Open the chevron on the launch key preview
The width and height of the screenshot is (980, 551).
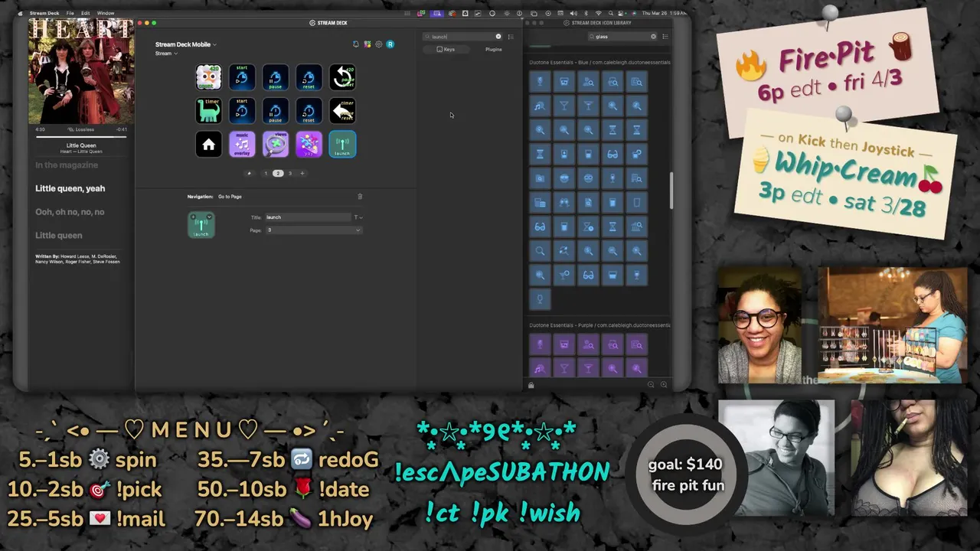(x=209, y=217)
